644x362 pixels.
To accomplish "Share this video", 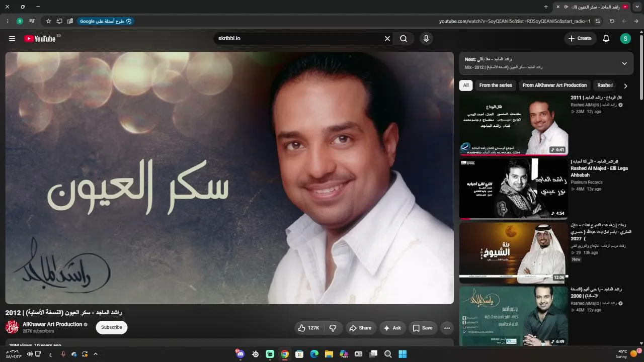I will coord(360,328).
